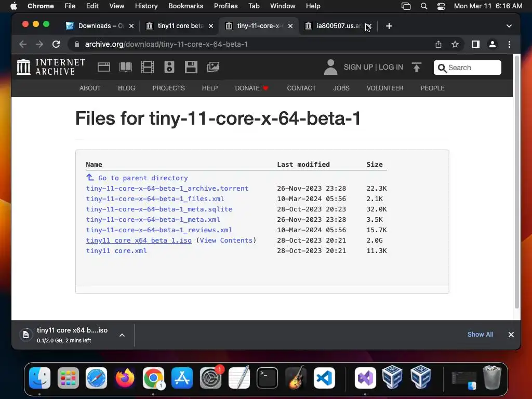Open the tab search dropdown arrow
The image size is (532, 399).
(x=509, y=26)
